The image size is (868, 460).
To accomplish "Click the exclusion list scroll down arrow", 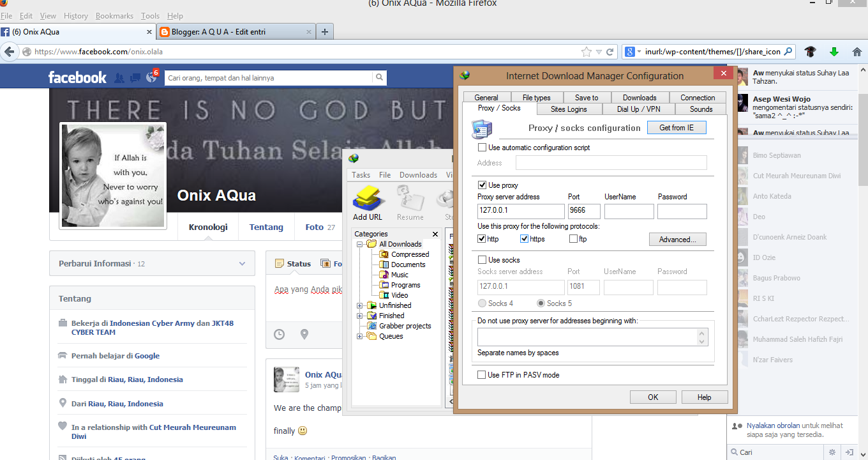I will click(702, 342).
